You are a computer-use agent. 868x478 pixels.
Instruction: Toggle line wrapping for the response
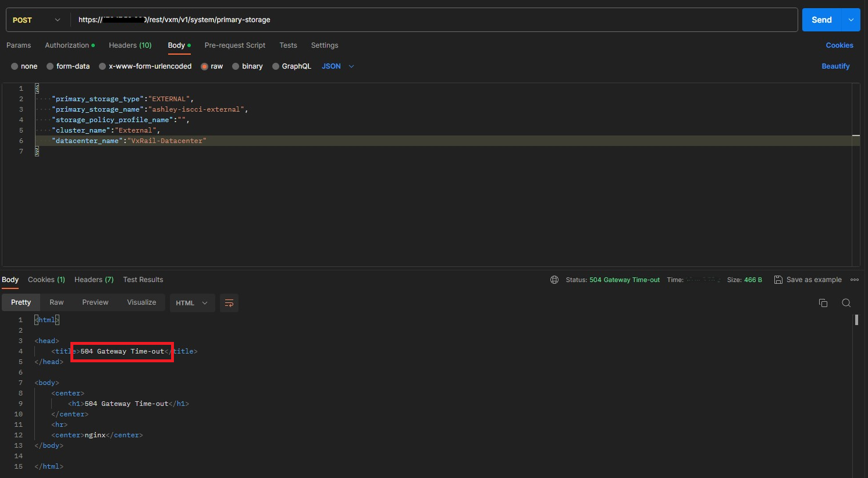click(x=229, y=302)
